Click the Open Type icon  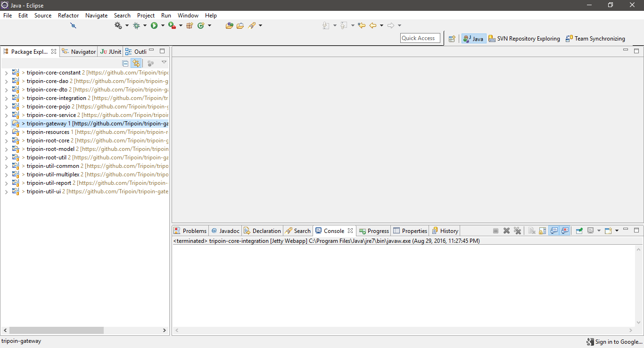[230, 25]
